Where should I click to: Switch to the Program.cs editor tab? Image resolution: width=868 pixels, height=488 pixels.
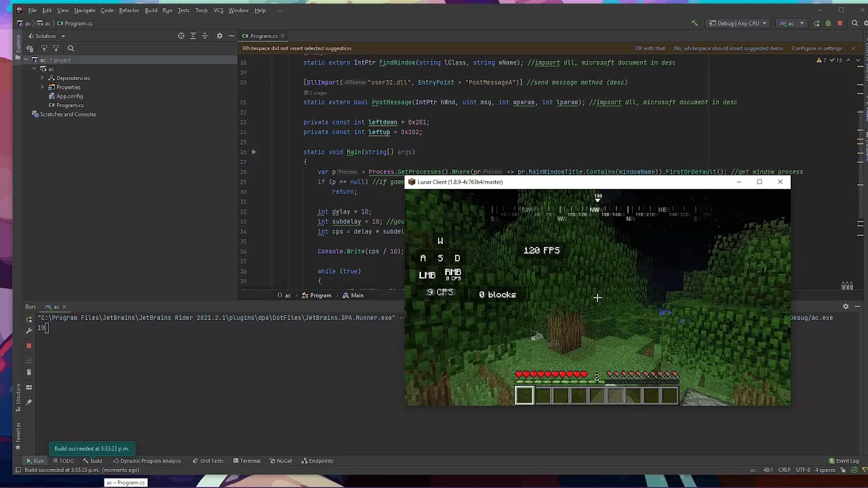coord(263,36)
